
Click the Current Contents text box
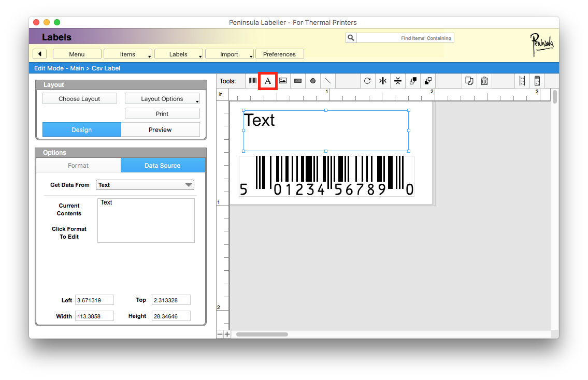coord(146,221)
